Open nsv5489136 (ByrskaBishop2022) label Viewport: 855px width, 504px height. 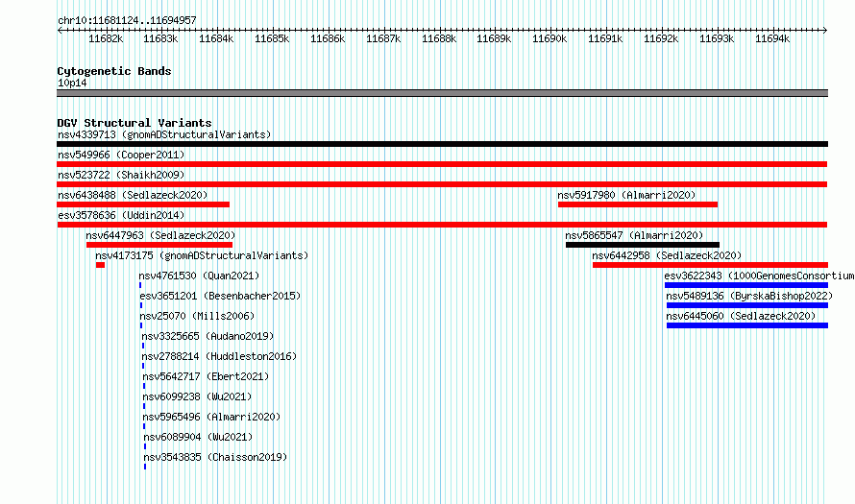[x=749, y=296]
